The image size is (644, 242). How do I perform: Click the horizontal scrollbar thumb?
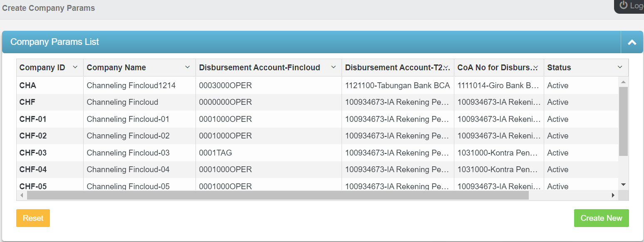(277, 195)
